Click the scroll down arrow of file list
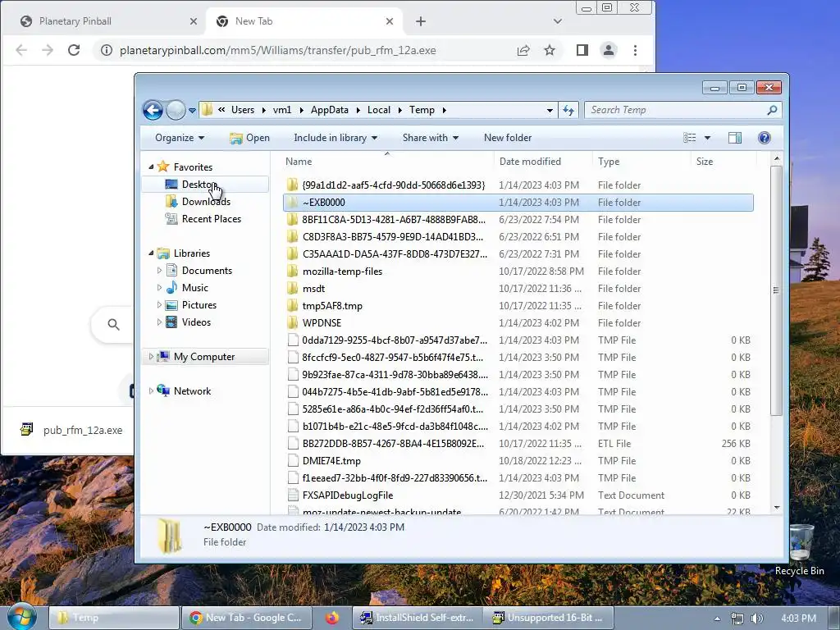This screenshot has height=630, width=840. [777, 507]
